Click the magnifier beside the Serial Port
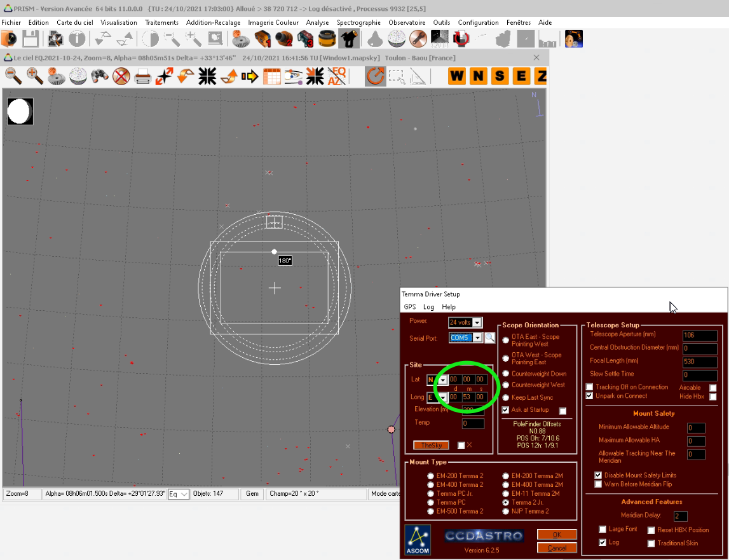The width and height of the screenshot is (729, 560). tap(489, 338)
